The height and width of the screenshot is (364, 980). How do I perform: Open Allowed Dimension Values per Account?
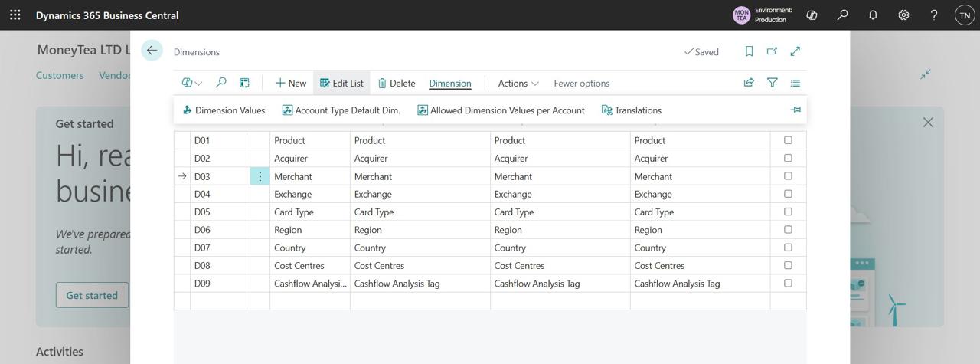tap(501, 110)
